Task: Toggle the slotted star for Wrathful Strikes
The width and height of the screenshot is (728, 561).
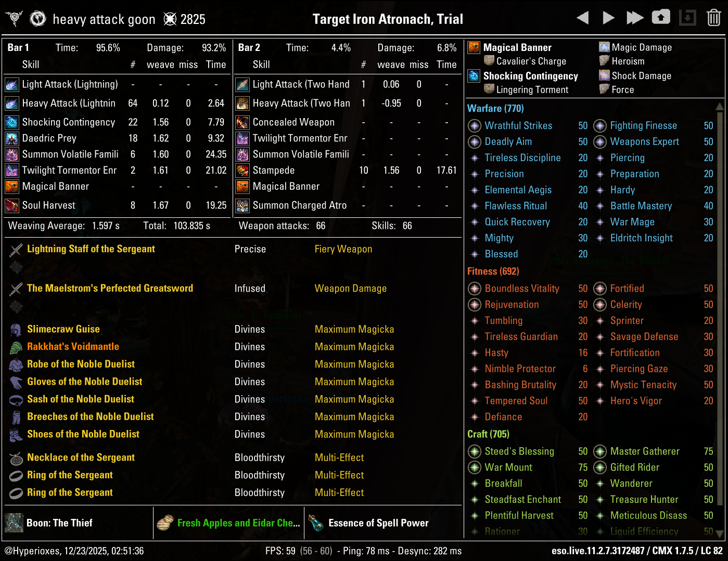Action: click(x=474, y=125)
